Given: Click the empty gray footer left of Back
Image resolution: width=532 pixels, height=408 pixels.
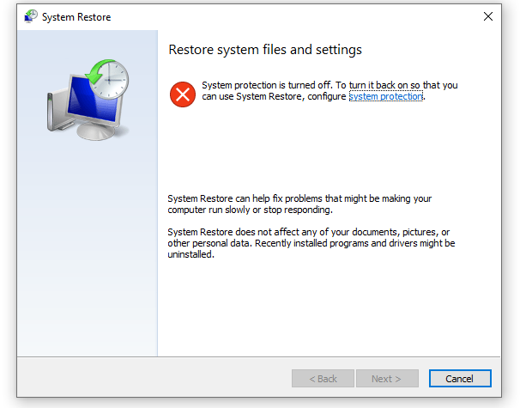Looking at the screenshot, I should [153, 378].
